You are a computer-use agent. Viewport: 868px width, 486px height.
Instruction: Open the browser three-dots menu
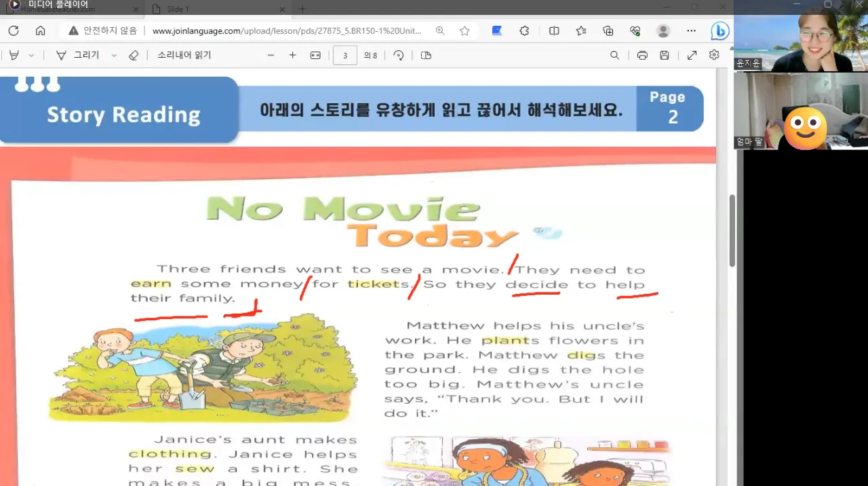[x=691, y=31]
